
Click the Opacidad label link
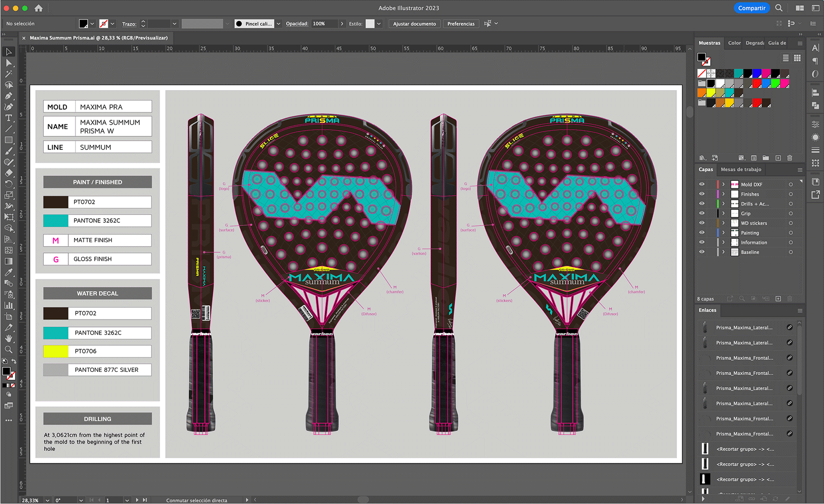click(x=297, y=24)
